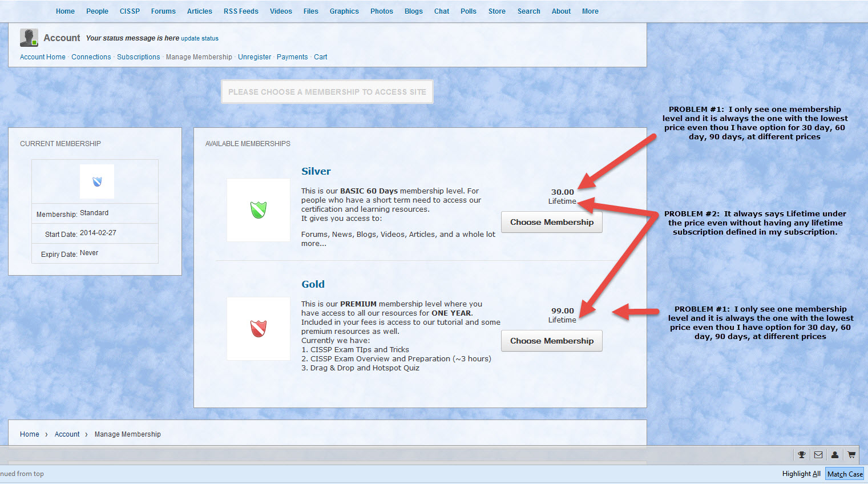Expand the More menu item
The width and height of the screenshot is (868, 484).
pyautogui.click(x=591, y=11)
